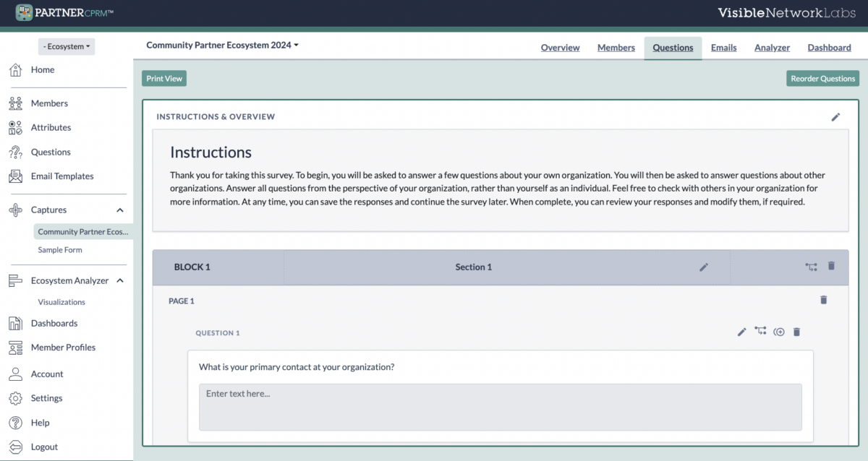Click the Attributes label in sidebar
Viewport: 868px width, 461px height.
(x=51, y=128)
